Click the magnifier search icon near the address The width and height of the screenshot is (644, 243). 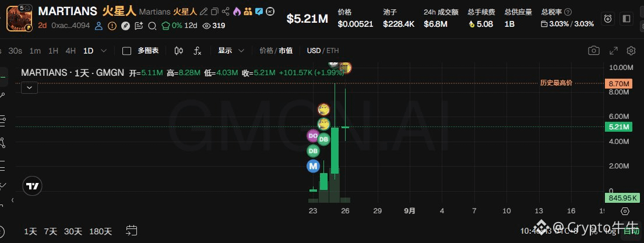pos(152,26)
